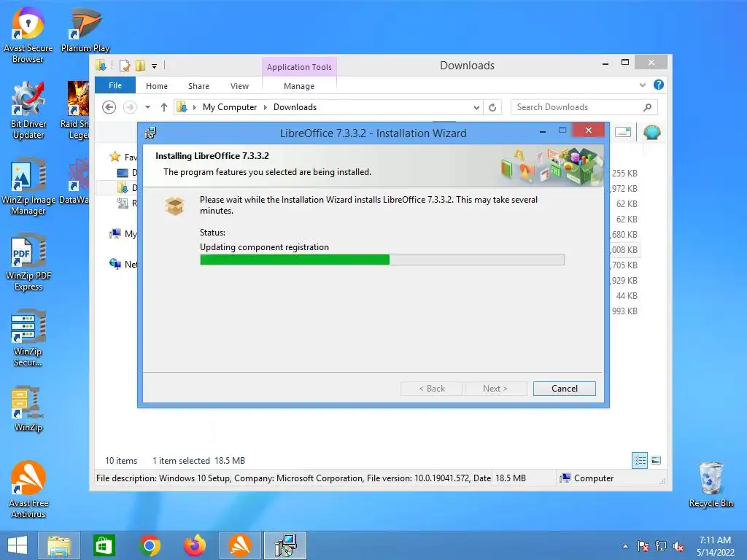Open Avast Secure Browser desktop shortcut
The height and width of the screenshot is (560, 747).
point(28,36)
